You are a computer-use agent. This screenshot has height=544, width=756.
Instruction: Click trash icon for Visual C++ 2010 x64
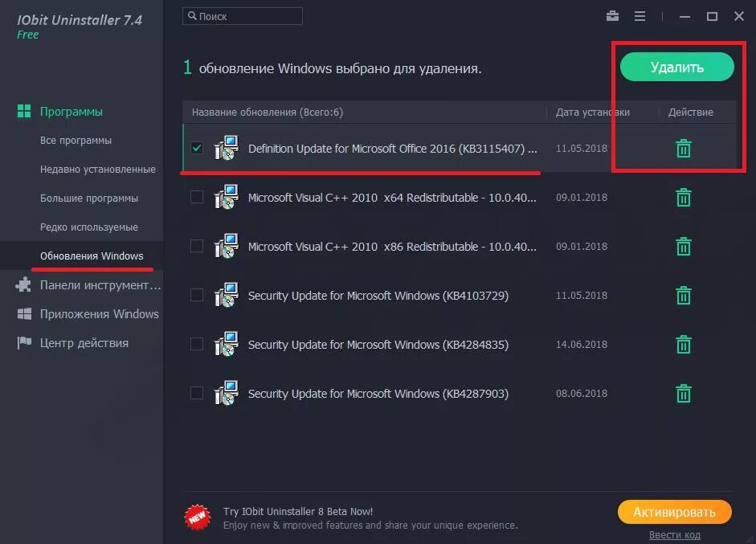pos(683,197)
